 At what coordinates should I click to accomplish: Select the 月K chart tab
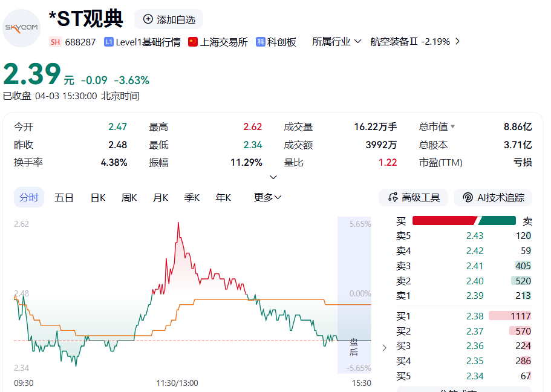click(x=160, y=198)
